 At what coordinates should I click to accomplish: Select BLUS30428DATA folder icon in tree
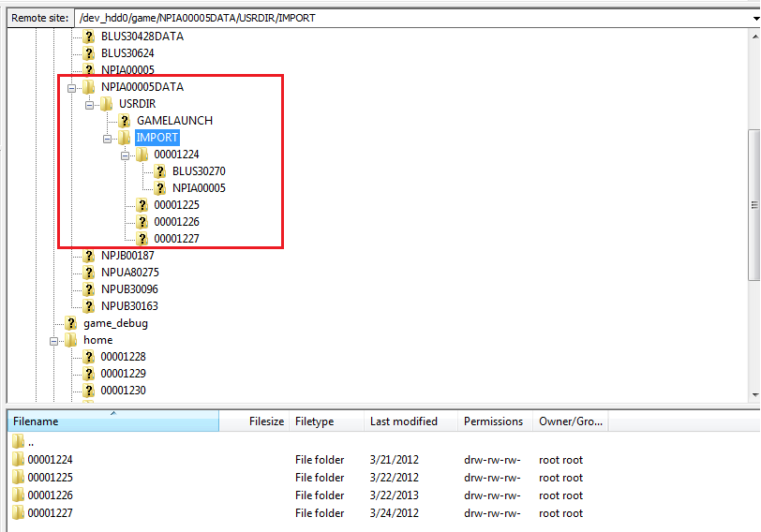coord(88,37)
